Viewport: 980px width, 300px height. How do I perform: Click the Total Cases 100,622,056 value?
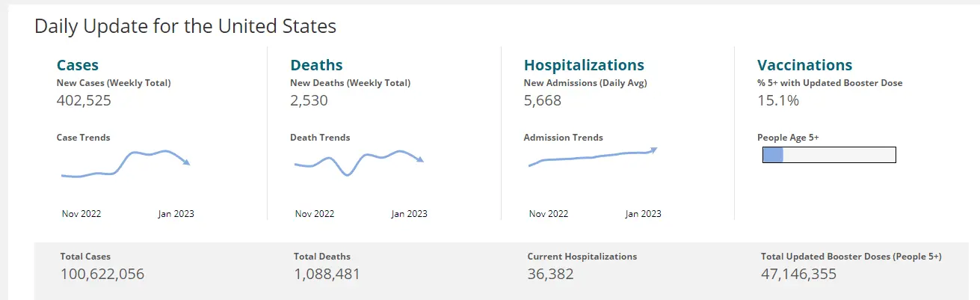[x=102, y=274]
